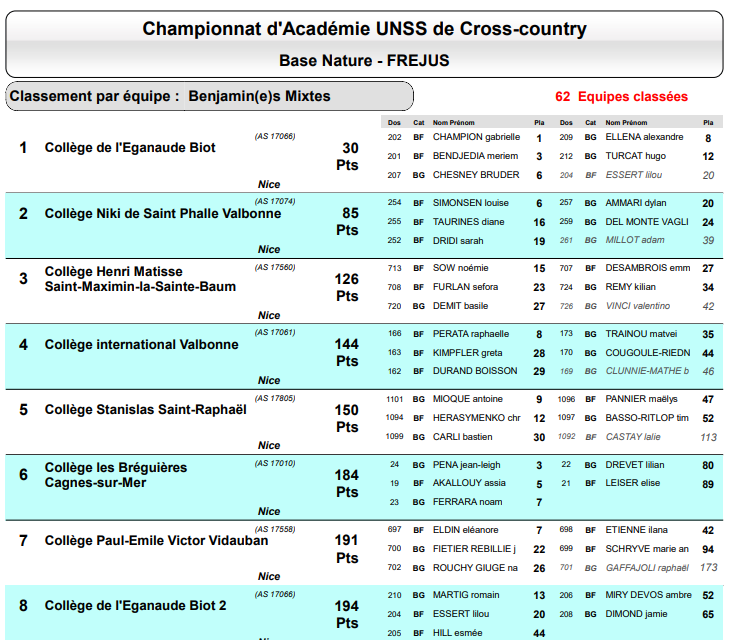
Task: Click runner 'AKALLOUY assia'
Action: point(469,483)
